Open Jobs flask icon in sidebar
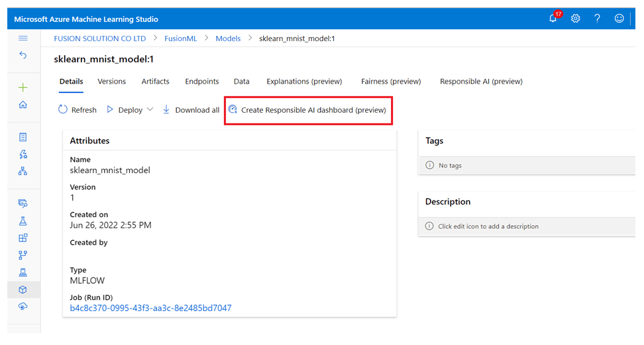Image resolution: width=644 pixels, height=345 pixels. coord(23,221)
